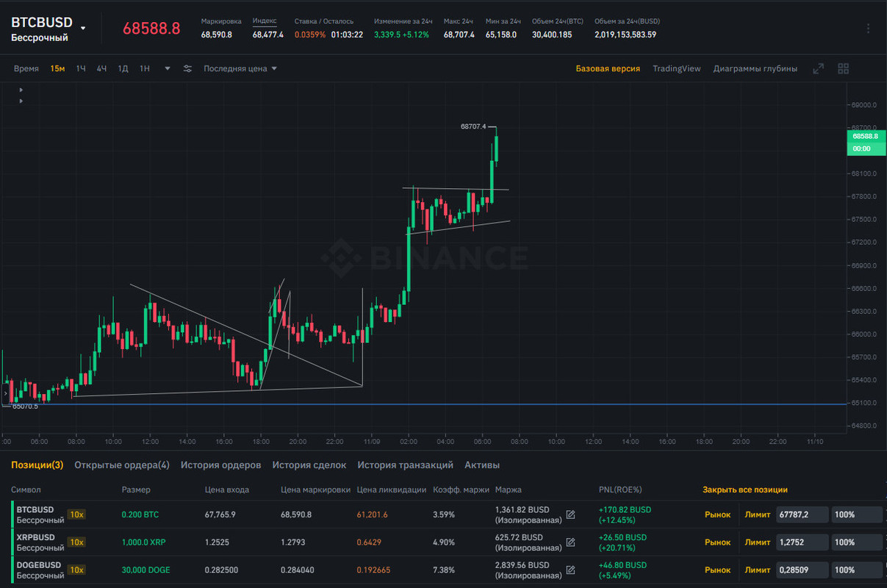
Task: Open the three-dot options menu
Action: (x=868, y=29)
